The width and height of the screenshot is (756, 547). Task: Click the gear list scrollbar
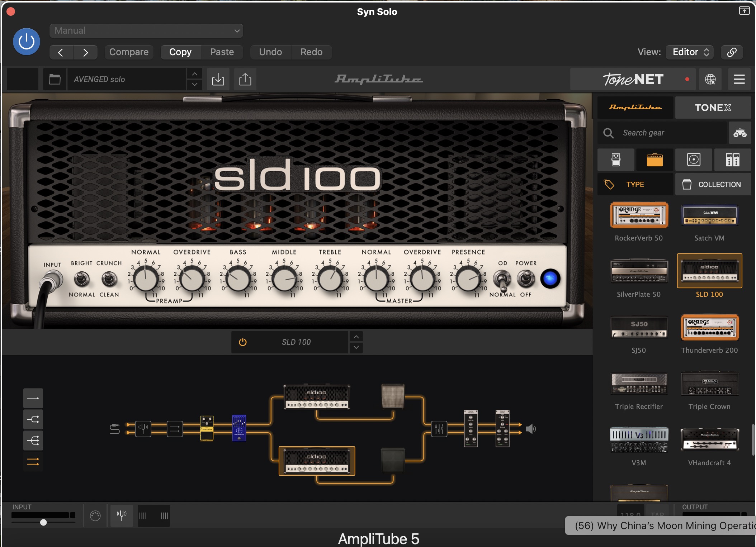753,440
